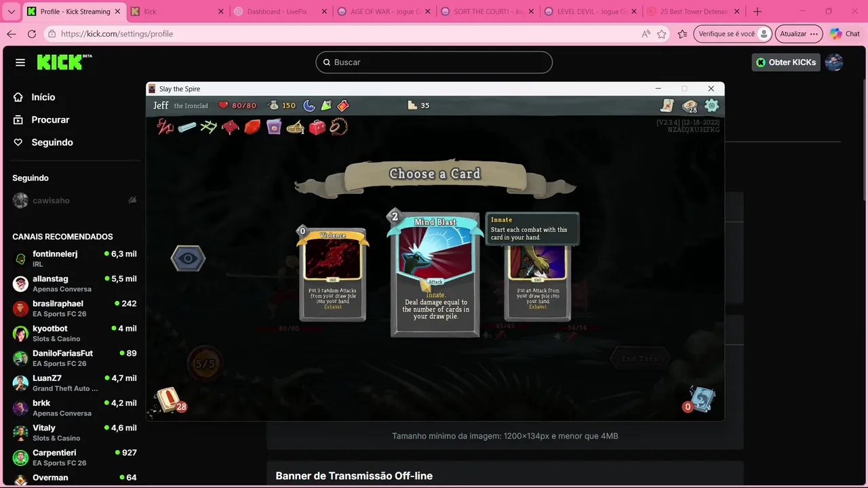Inspect the purple book relic
The height and width of the screenshot is (488, 868).
(x=274, y=127)
